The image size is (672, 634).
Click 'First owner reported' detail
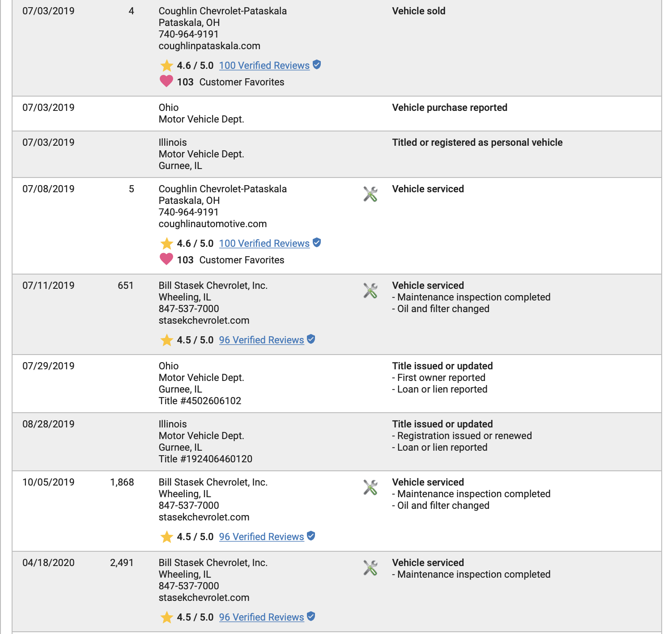pyautogui.click(x=441, y=378)
